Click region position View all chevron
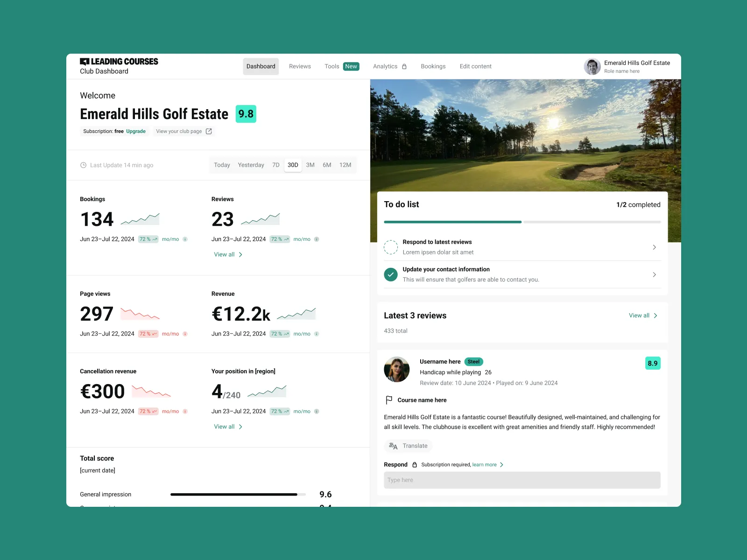747x560 pixels. 240,427
